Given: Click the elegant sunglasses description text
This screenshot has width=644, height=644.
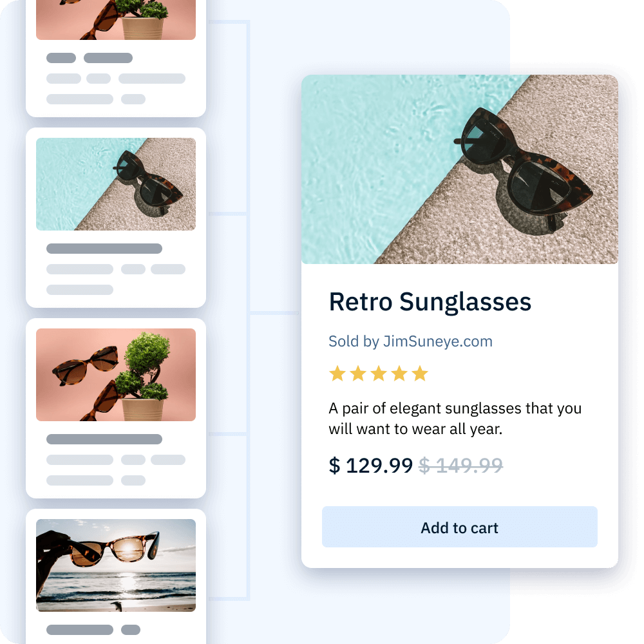Looking at the screenshot, I should (x=455, y=419).
